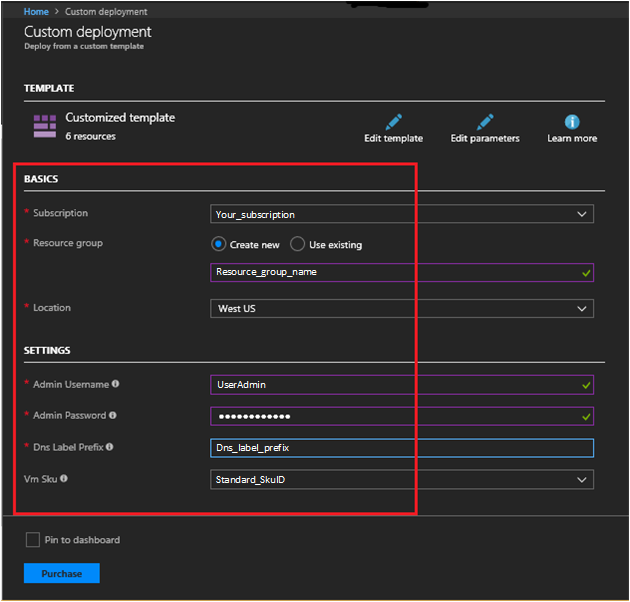
Task: Click the Edit parameters pencil icon
Action: 485,122
